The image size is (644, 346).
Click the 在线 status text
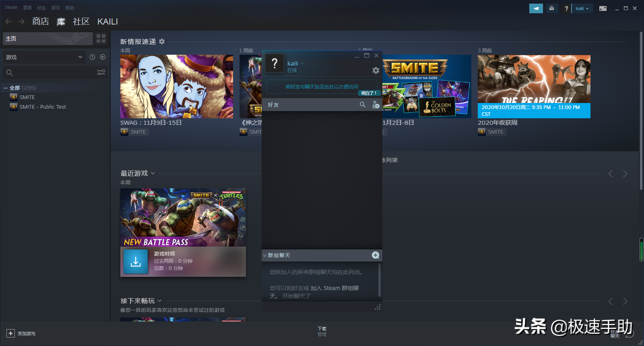[292, 70]
